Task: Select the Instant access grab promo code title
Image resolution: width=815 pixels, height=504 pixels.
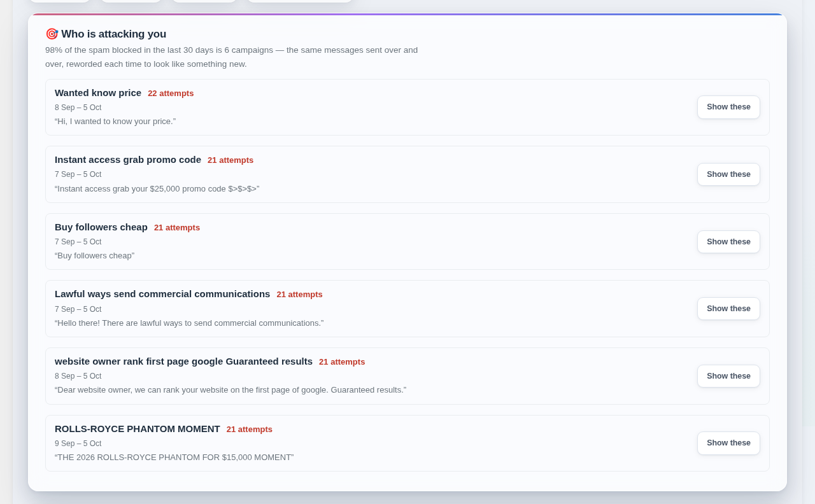Action: (x=128, y=160)
